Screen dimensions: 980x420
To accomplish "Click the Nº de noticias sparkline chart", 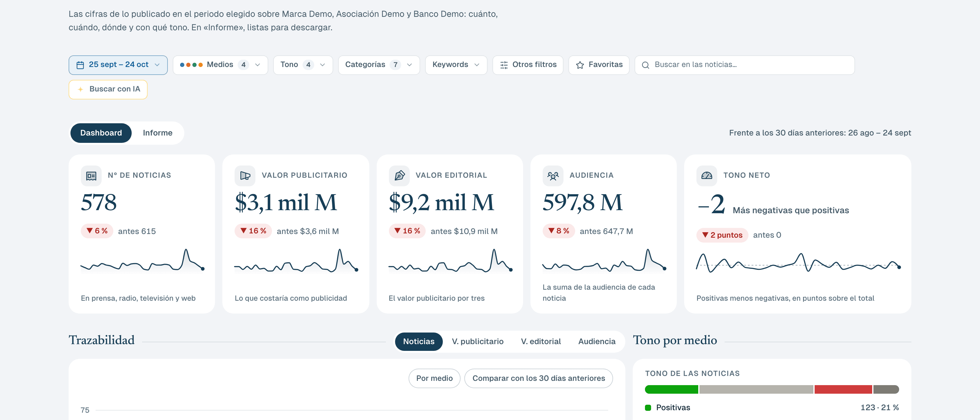I will tap(143, 261).
